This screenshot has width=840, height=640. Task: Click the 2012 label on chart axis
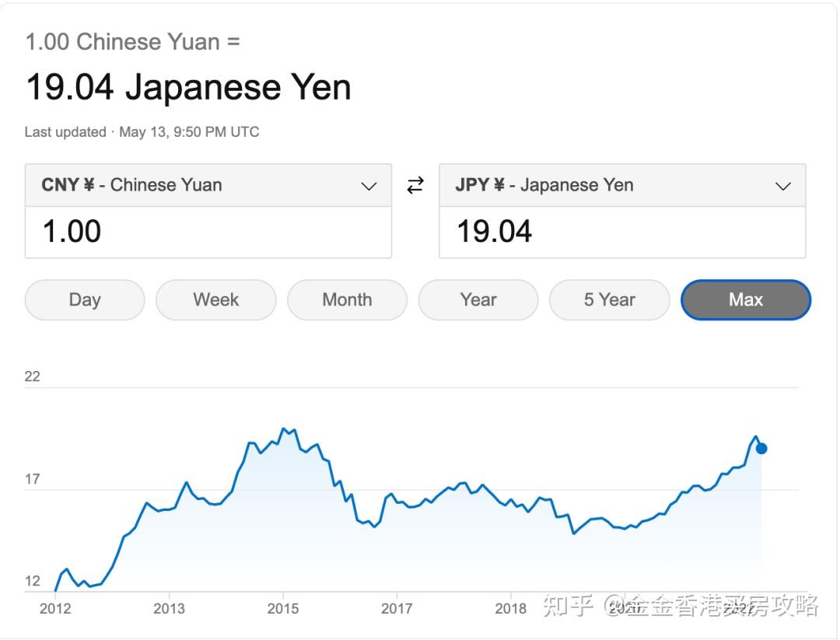[55, 608]
